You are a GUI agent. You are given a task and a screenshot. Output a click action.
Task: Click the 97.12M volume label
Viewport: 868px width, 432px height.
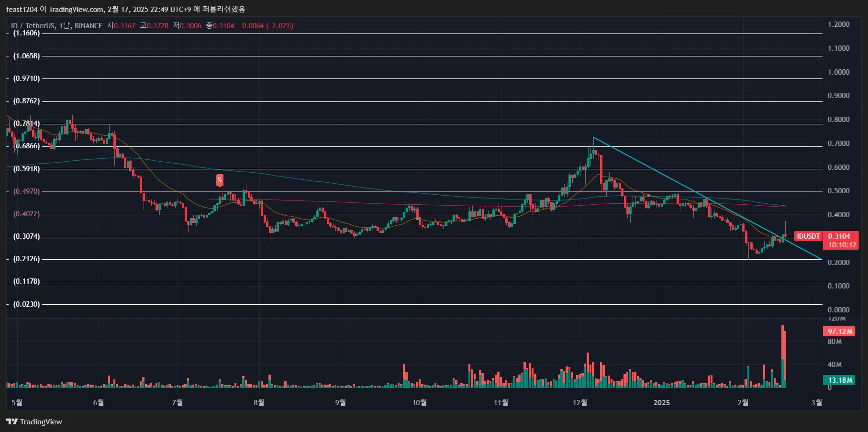(x=839, y=331)
